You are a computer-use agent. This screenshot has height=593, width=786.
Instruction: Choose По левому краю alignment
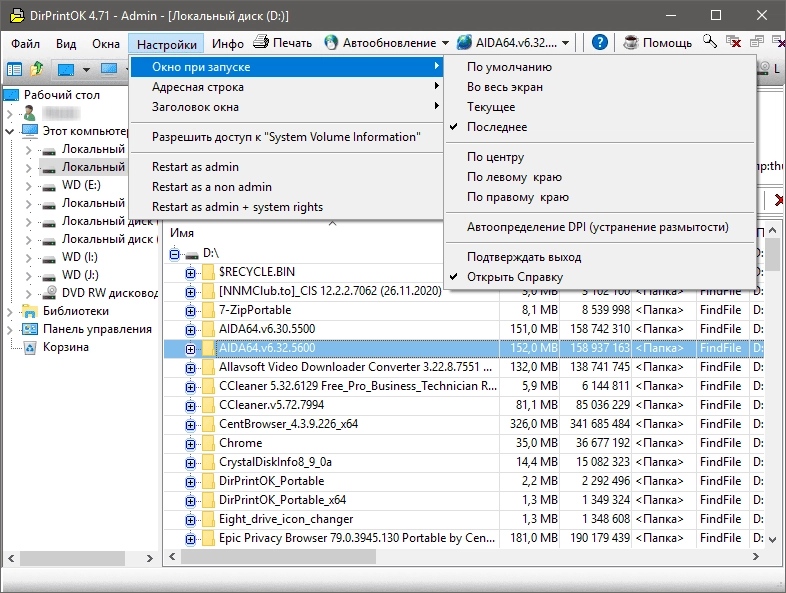[x=600, y=177]
